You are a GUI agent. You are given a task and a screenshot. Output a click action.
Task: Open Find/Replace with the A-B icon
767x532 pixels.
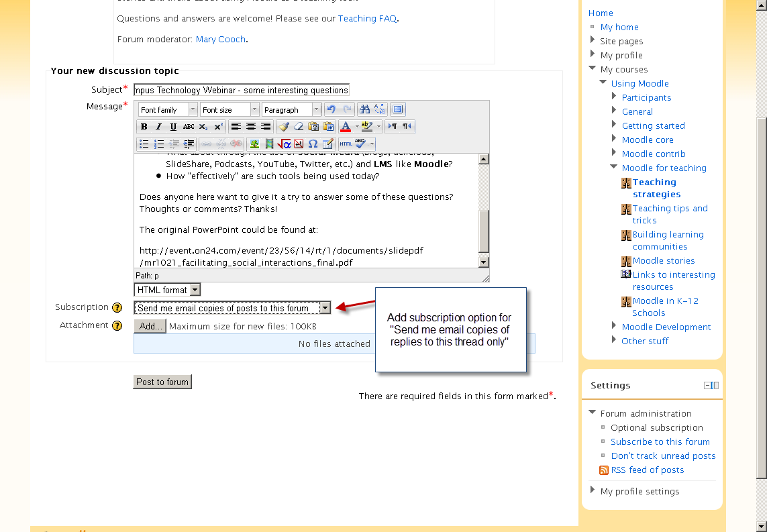(380, 109)
